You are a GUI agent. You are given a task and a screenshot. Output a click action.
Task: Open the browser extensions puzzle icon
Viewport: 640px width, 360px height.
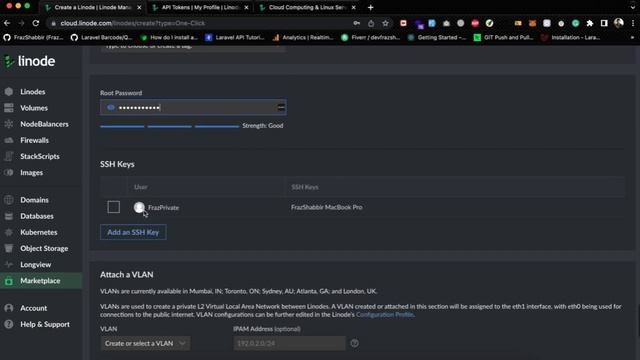tap(590, 23)
